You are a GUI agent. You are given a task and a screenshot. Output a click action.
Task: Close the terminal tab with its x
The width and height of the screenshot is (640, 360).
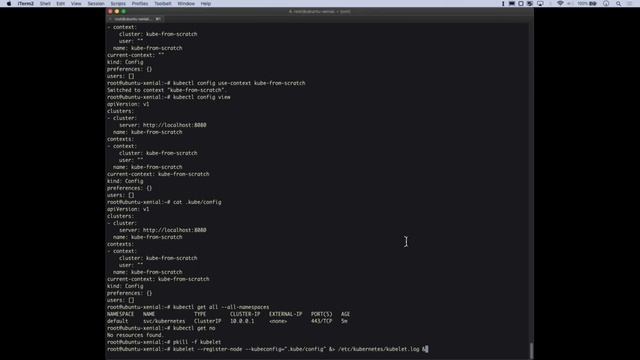[x=110, y=19]
